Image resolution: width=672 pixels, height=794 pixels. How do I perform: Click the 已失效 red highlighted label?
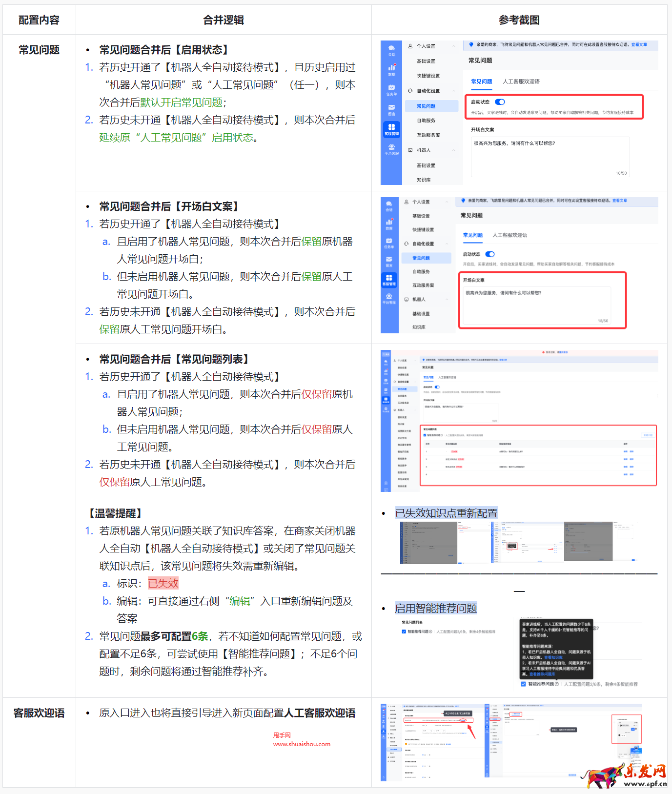click(163, 583)
